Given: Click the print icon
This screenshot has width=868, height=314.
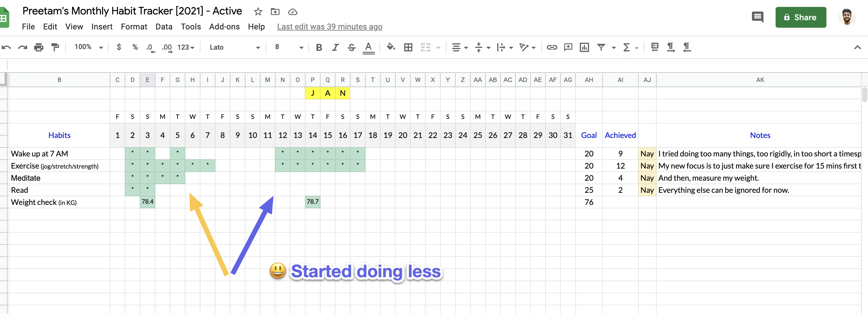Looking at the screenshot, I should tap(39, 47).
